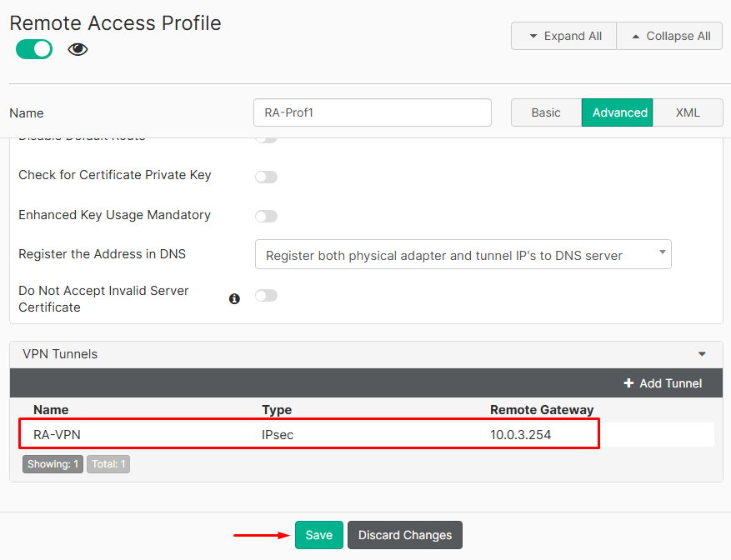Image resolution: width=731 pixels, height=560 pixels.
Task: Click inside the Name field showing RA-Prof1
Action: pos(372,112)
